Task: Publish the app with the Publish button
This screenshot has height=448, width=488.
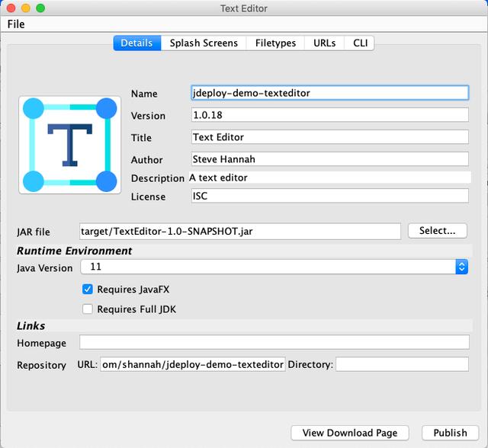Action: pos(450,433)
